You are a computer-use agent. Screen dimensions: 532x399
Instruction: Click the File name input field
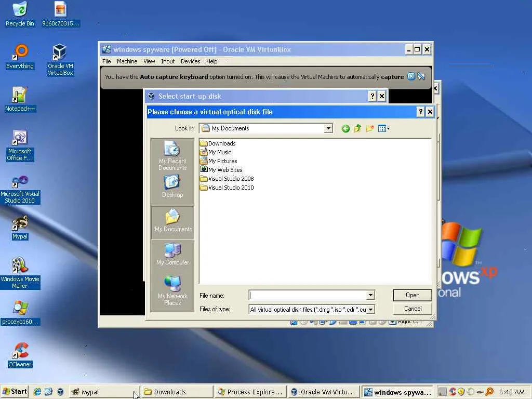point(308,295)
